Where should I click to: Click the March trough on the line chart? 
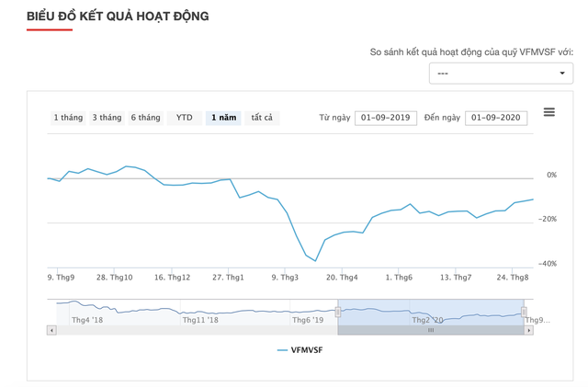click(315, 260)
